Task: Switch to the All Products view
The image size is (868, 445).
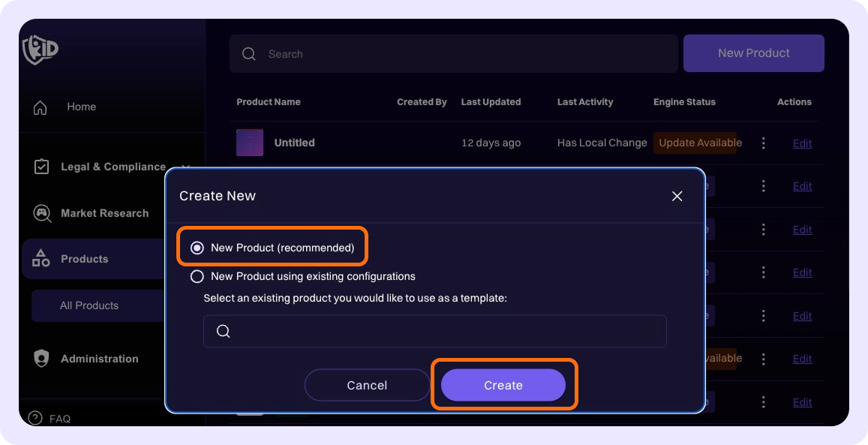Action: (90, 305)
